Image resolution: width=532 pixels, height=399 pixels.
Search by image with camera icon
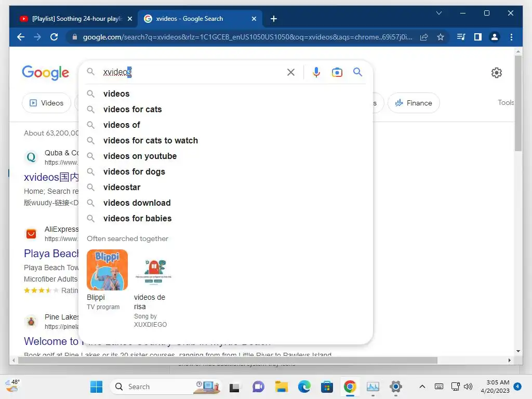[x=337, y=72]
